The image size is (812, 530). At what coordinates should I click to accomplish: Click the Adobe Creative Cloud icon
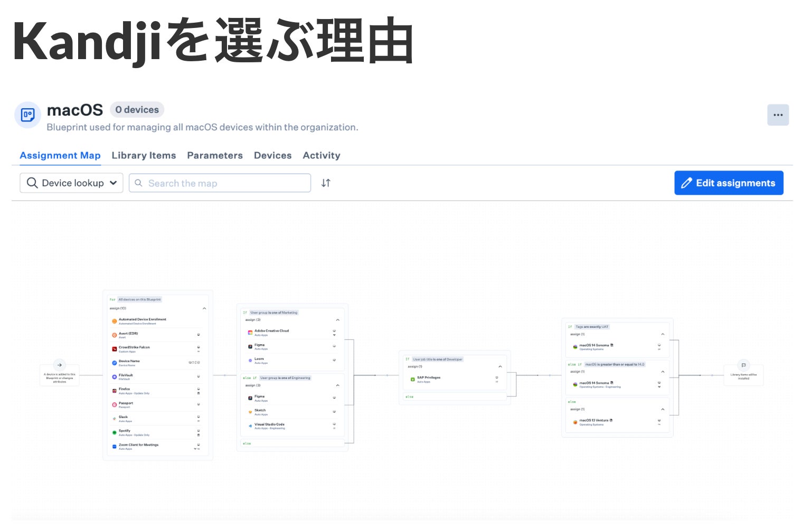click(250, 333)
